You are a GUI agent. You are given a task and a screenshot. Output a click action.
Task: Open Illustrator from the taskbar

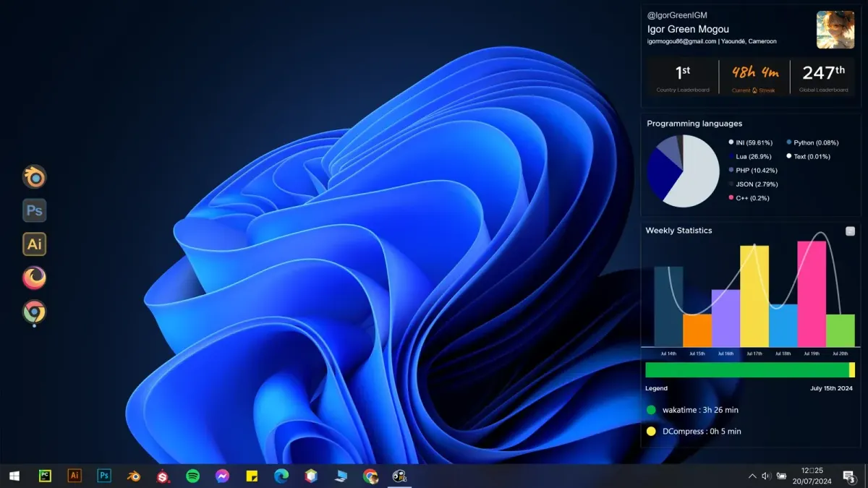click(x=75, y=476)
